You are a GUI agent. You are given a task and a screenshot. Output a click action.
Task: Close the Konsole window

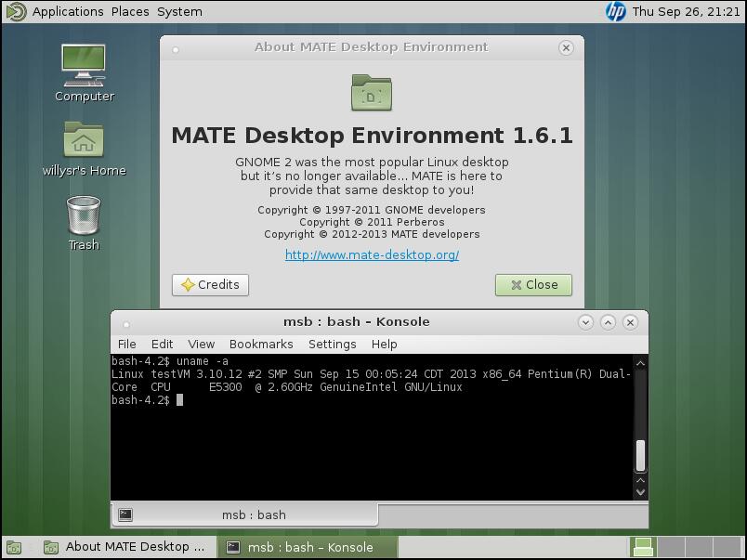pos(630,322)
